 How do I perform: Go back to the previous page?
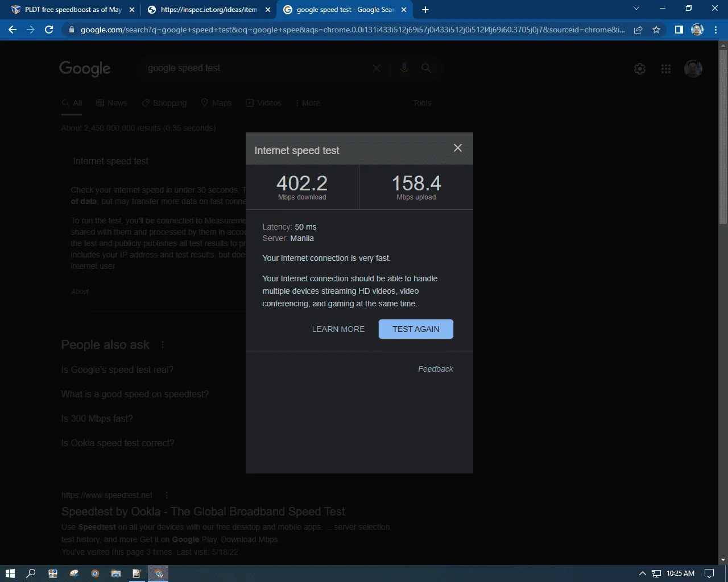click(x=13, y=30)
